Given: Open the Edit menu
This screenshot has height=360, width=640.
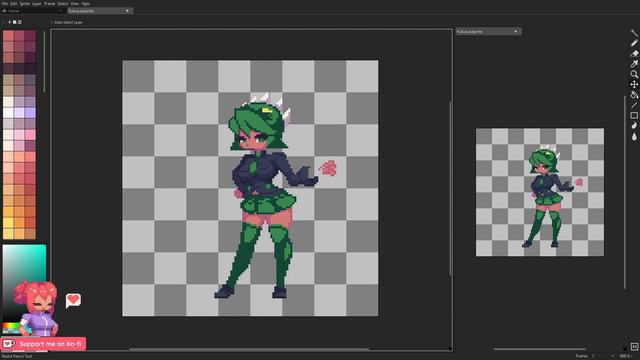Looking at the screenshot, I should coord(13,3).
